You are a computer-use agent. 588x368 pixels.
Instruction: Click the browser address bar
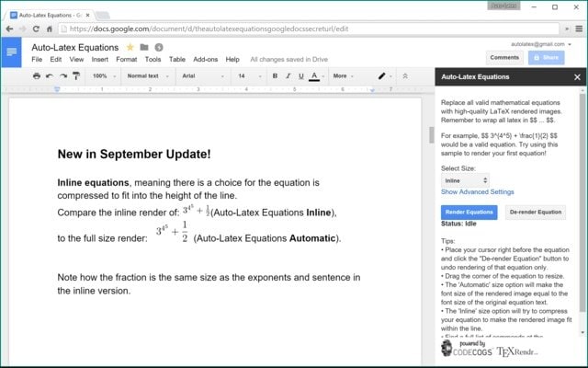pos(309,29)
